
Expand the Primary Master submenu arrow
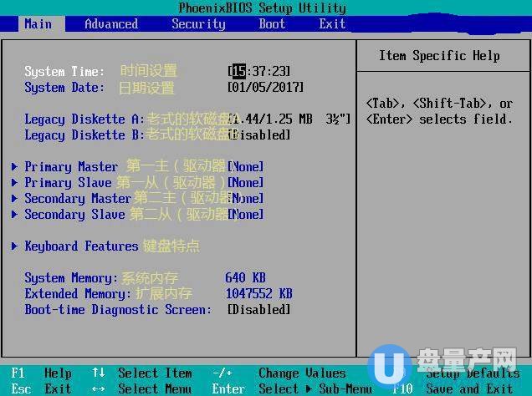click(x=15, y=166)
